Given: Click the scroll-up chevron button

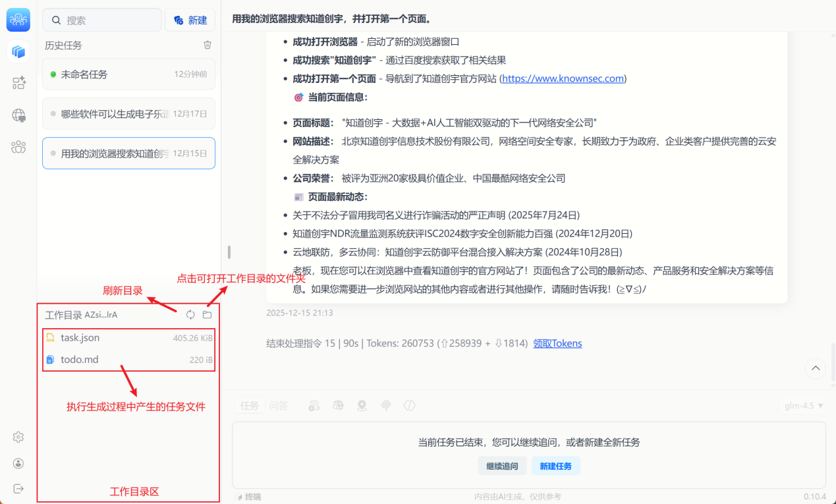Looking at the screenshot, I should click(816, 368).
